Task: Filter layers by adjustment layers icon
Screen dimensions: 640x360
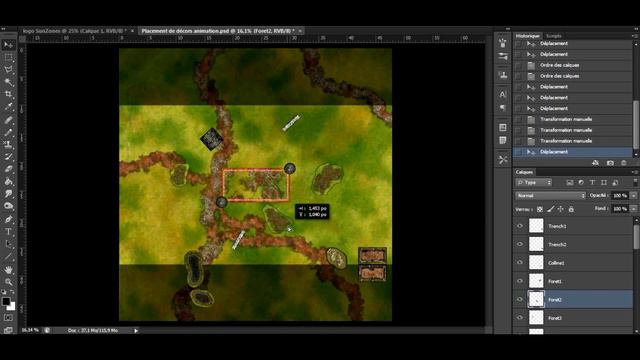Action: pyautogui.click(x=581, y=182)
